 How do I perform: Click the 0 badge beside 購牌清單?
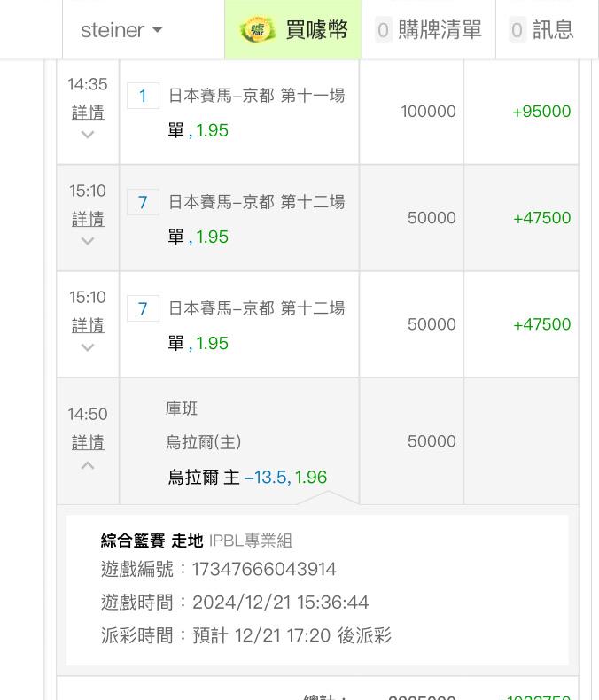click(383, 30)
